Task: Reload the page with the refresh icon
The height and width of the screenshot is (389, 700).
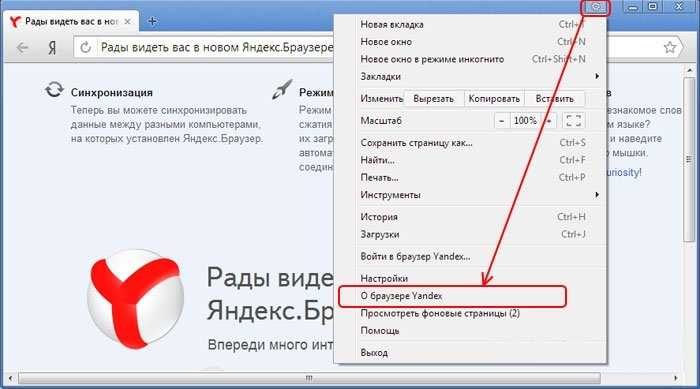Action: tap(86, 47)
